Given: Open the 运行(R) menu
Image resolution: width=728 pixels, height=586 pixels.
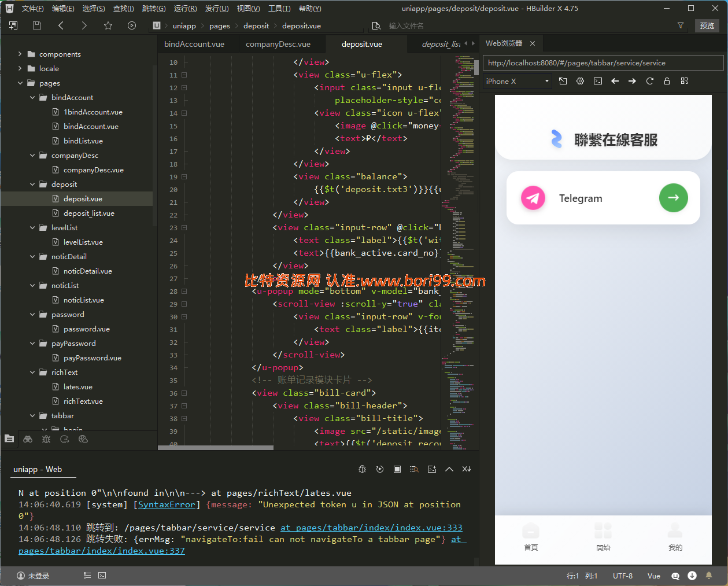Looking at the screenshot, I should click(185, 8).
